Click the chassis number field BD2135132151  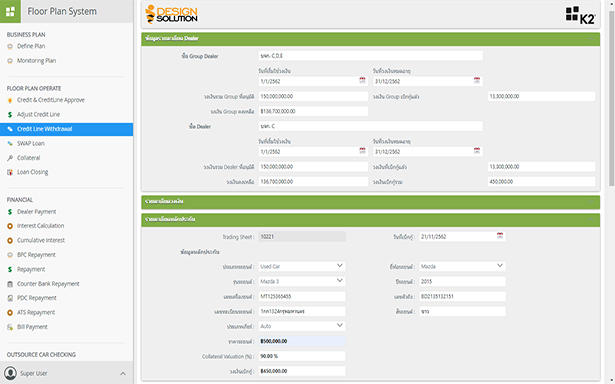click(462, 296)
